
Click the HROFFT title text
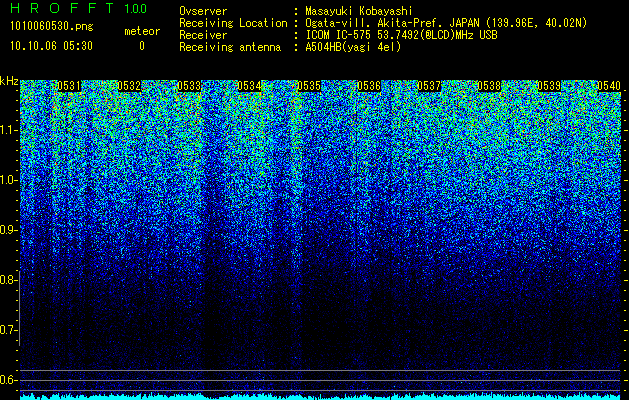62,8
